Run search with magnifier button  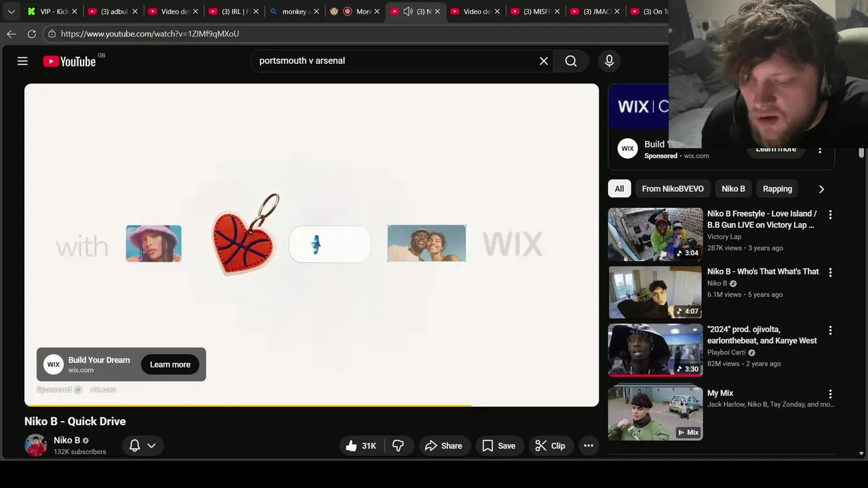(x=571, y=61)
